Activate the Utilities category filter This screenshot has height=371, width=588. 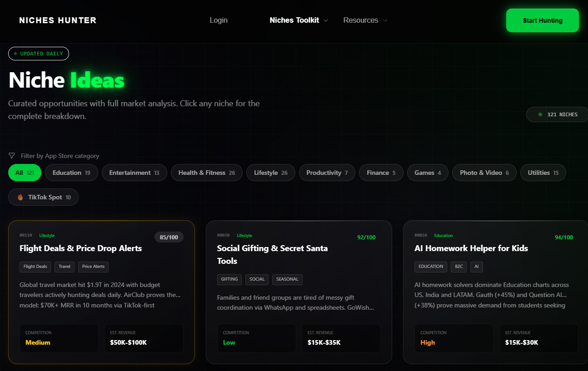click(543, 173)
